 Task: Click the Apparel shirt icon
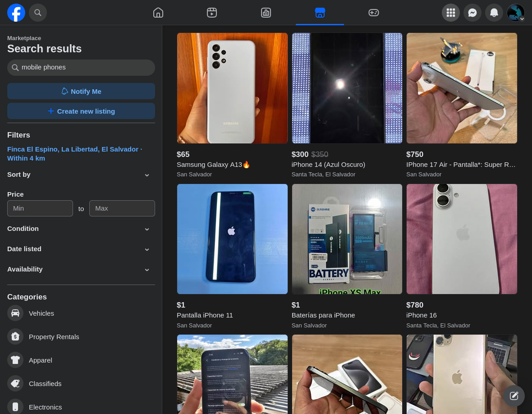click(15, 360)
